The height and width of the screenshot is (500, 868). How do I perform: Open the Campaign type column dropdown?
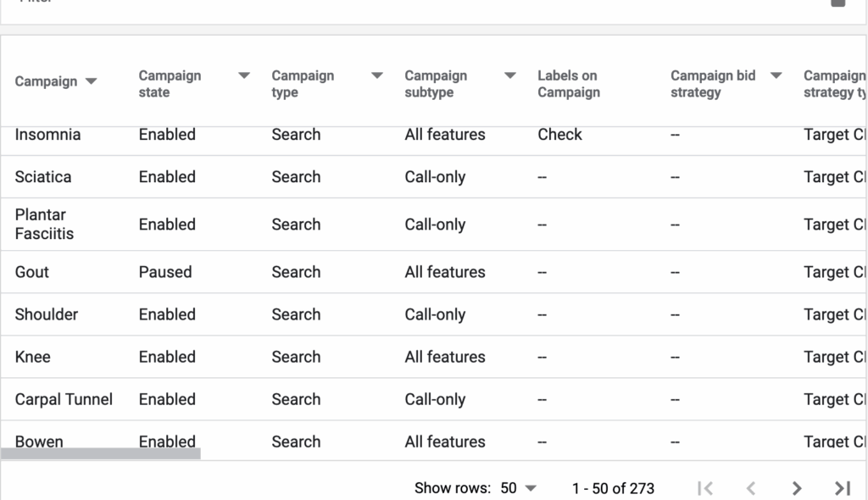[x=376, y=75]
